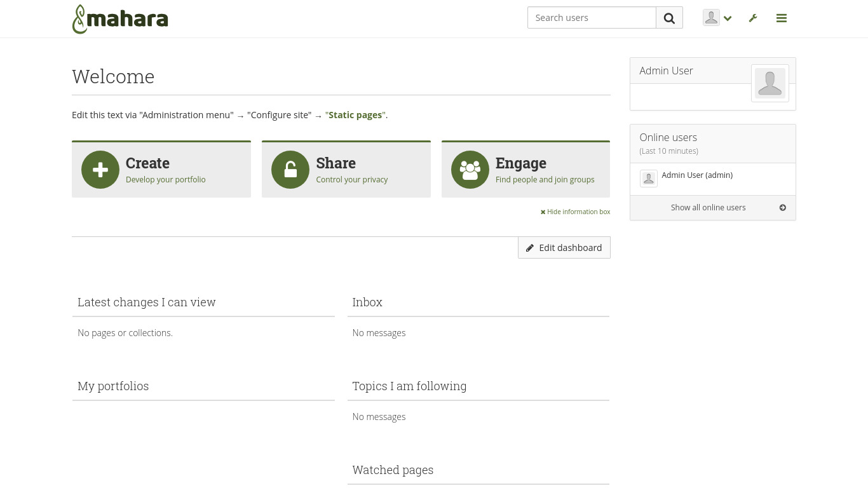Open the hamburger main menu
The width and height of the screenshot is (868, 488).
[x=782, y=18]
